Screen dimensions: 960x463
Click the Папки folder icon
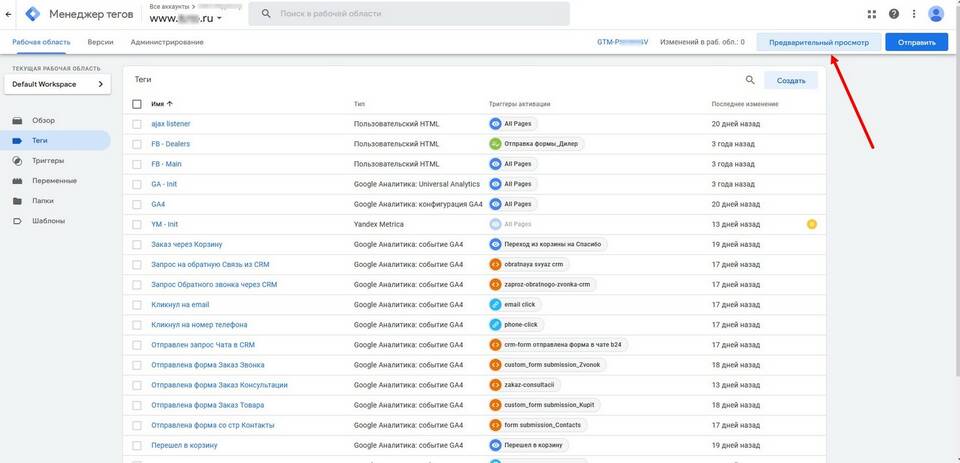pyautogui.click(x=18, y=201)
